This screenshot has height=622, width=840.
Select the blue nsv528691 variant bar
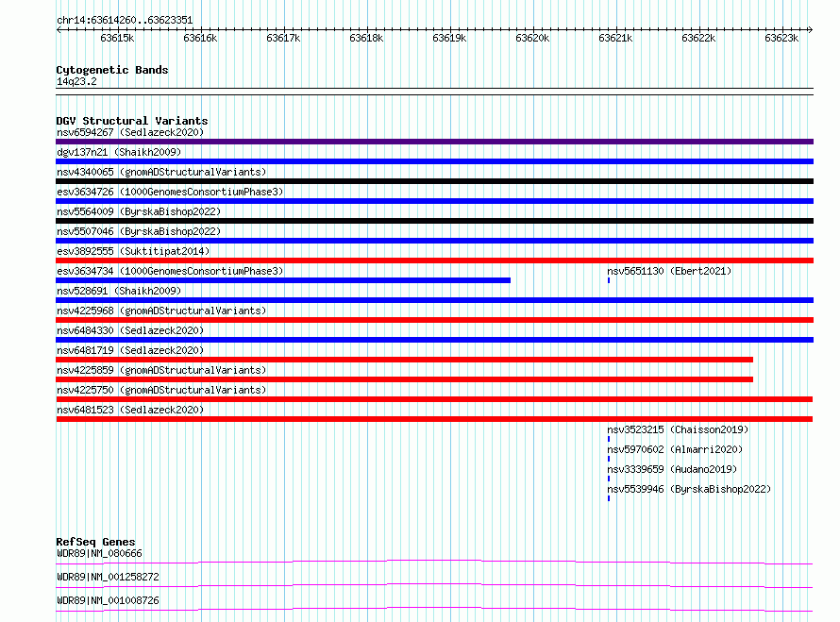434,300
